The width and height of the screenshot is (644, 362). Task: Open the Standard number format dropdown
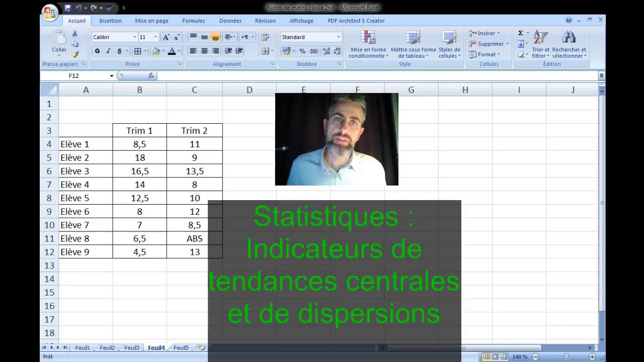click(x=338, y=37)
